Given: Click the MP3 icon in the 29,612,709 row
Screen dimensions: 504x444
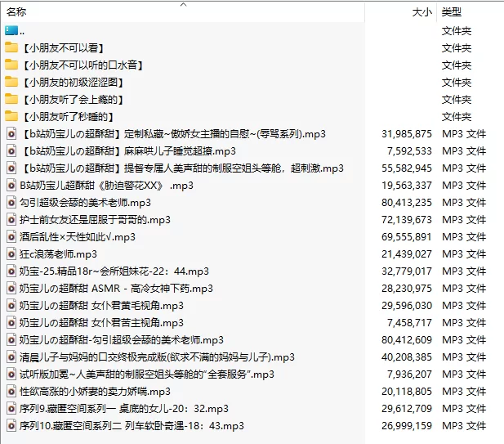Looking at the screenshot, I should click(11, 409).
